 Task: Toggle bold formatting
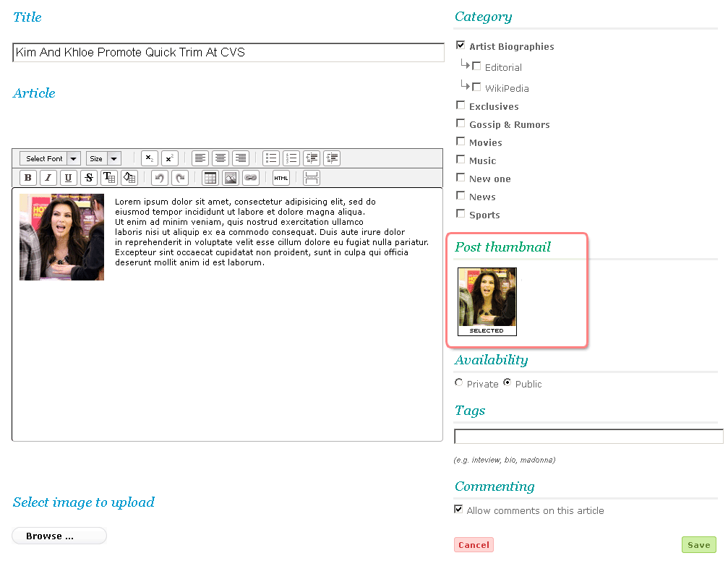(x=28, y=178)
